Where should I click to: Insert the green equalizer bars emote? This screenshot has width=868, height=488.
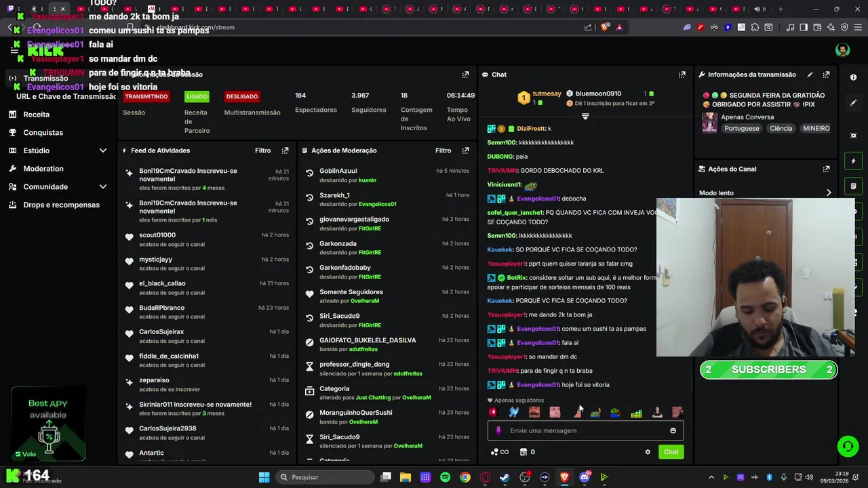coord(636,412)
